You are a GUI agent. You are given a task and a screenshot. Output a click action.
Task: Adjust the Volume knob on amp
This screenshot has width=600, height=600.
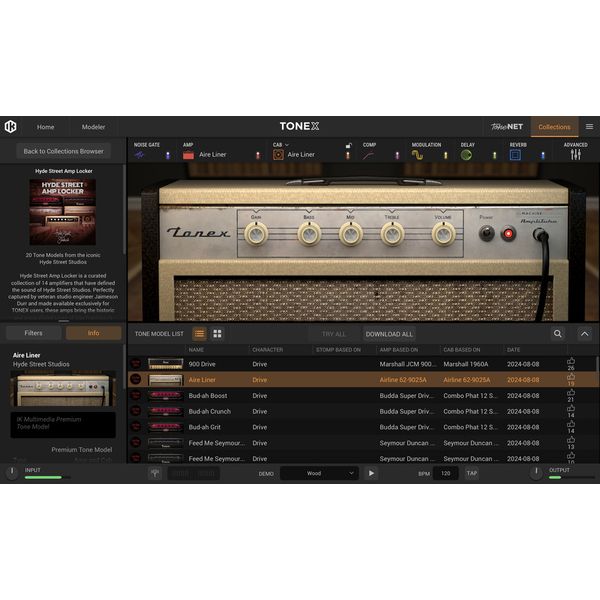click(443, 234)
